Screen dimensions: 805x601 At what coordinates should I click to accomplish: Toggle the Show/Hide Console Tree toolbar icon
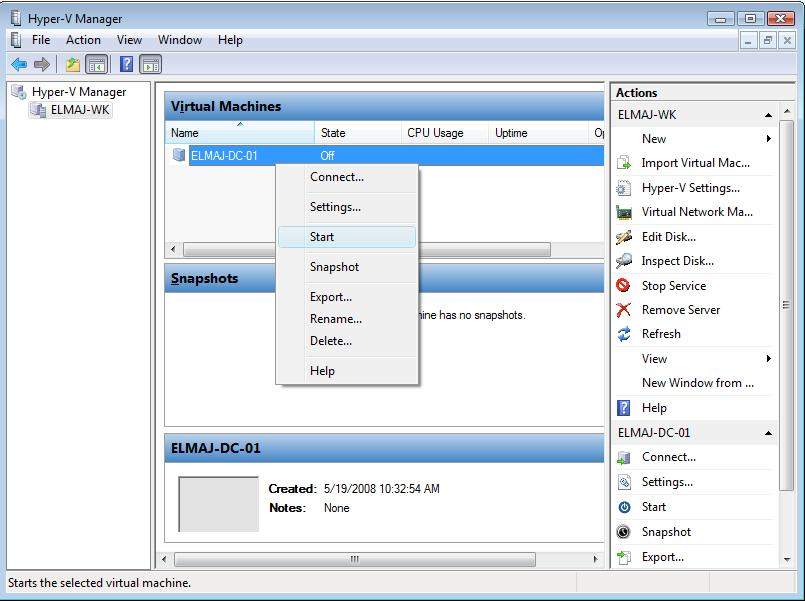[97, 65]
